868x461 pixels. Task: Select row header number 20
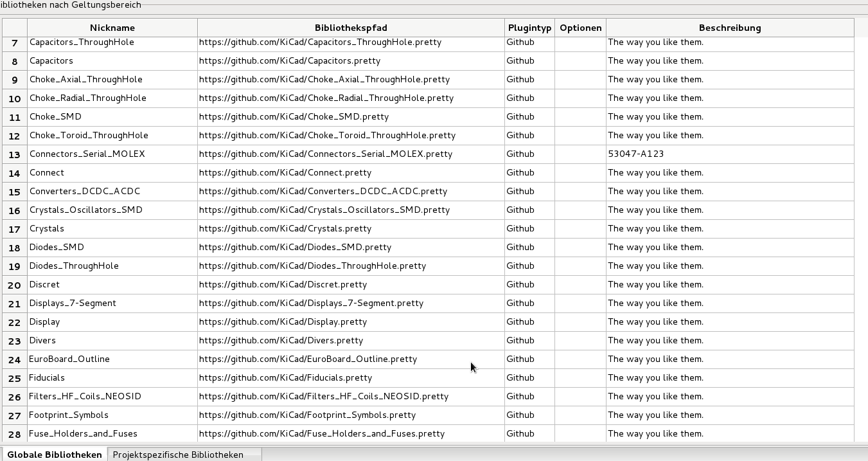[14, 285]
